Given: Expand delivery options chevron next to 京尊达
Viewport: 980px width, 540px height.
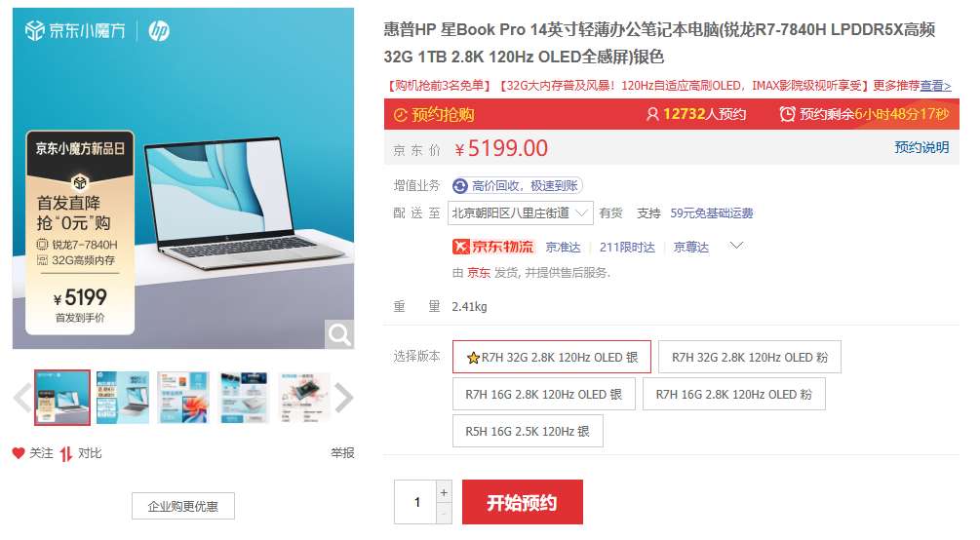Looking at the screenshot, I should pyautogui.click(x=736, y=246).
